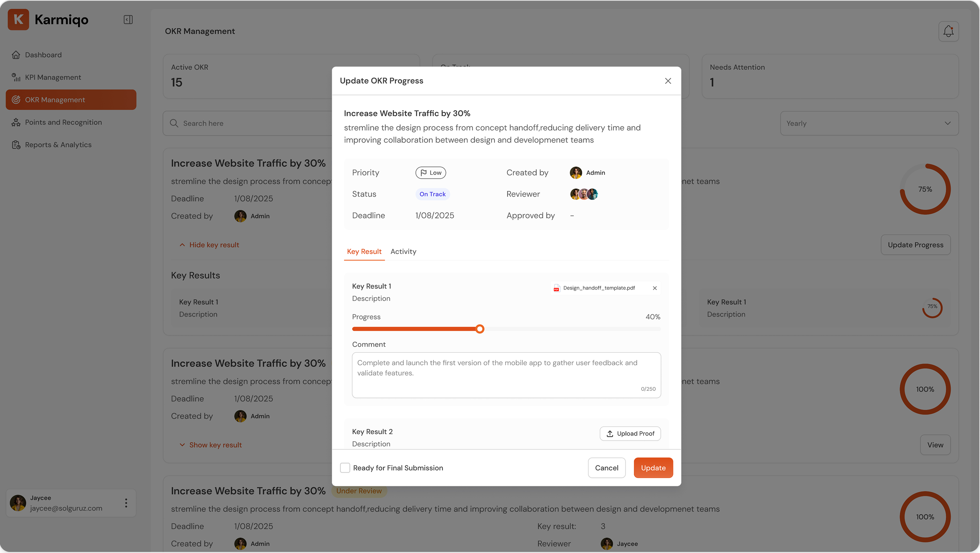Click the search magnifier icon
980x553 pixels.
coord(174,123)
